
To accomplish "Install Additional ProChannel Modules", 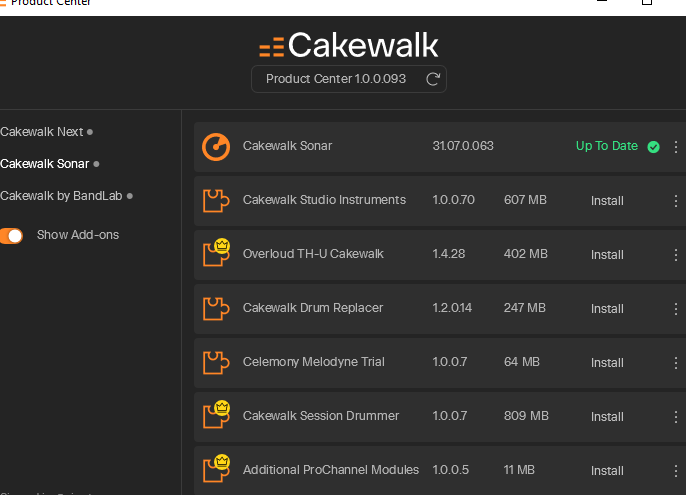I will click(x=607, y=470).
